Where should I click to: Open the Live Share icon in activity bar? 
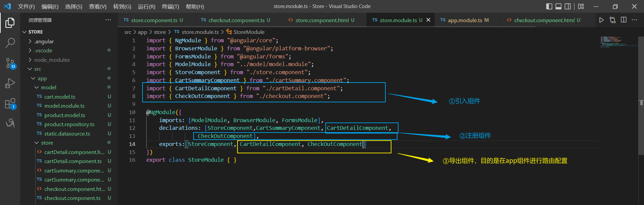point(10,123)
